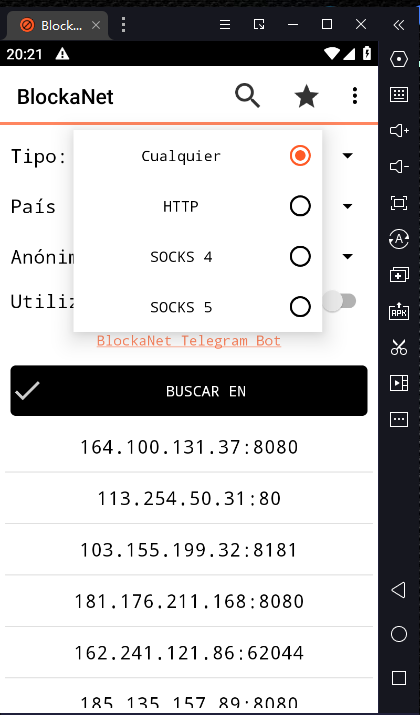Select the SOCKS 4 radio button
The image size is (420, 715).
click(300, 256)
